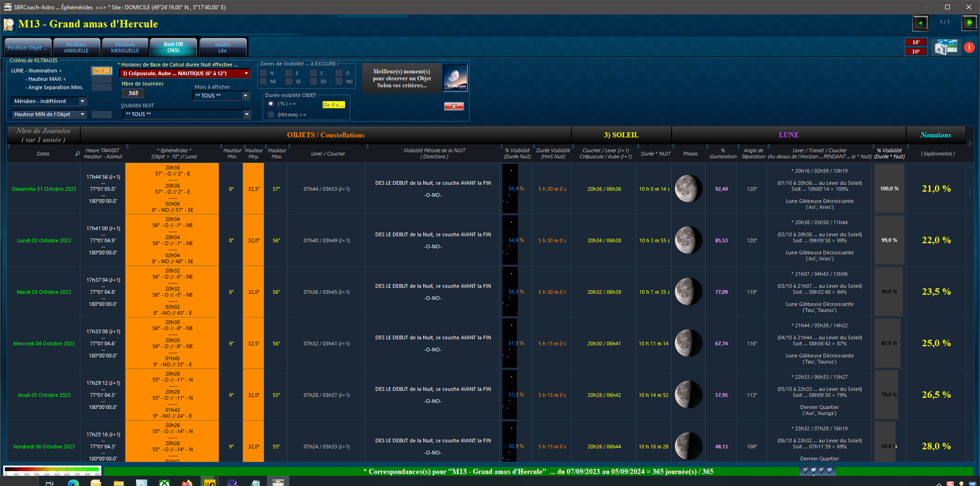The height and width of the screenshot is (486, 980).
Task: Open Task View on the taskbar
Action: click(x=50, y=482)
